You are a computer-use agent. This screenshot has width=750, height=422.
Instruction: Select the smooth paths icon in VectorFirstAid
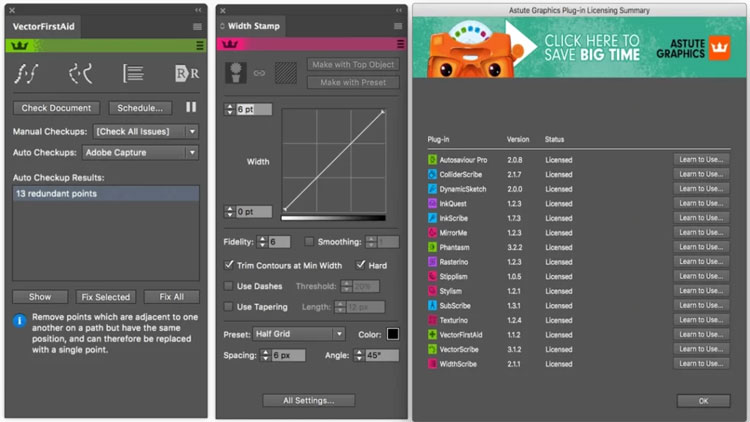tap(26, 74)
